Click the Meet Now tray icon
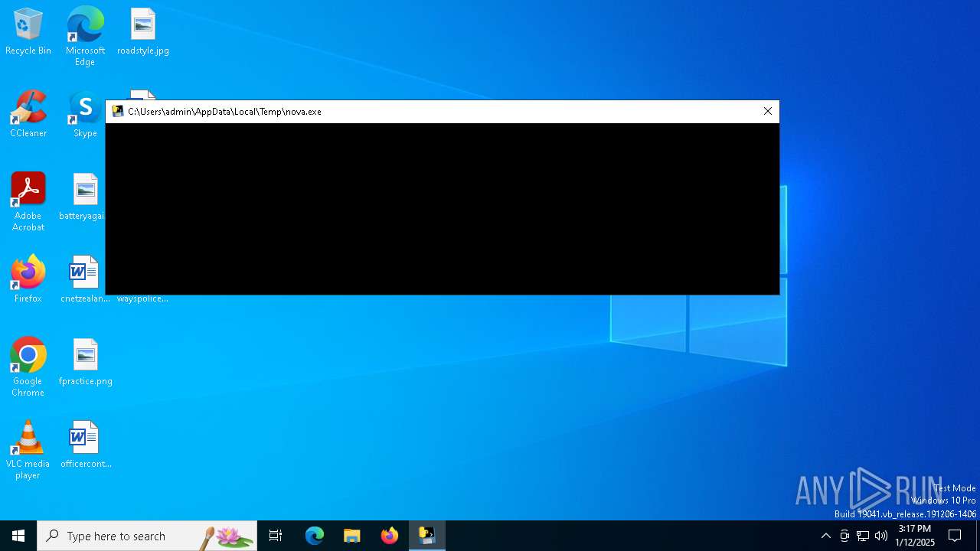Image resolution: width=980 pixels, height=551 pixels. click(x=844, y=536)
